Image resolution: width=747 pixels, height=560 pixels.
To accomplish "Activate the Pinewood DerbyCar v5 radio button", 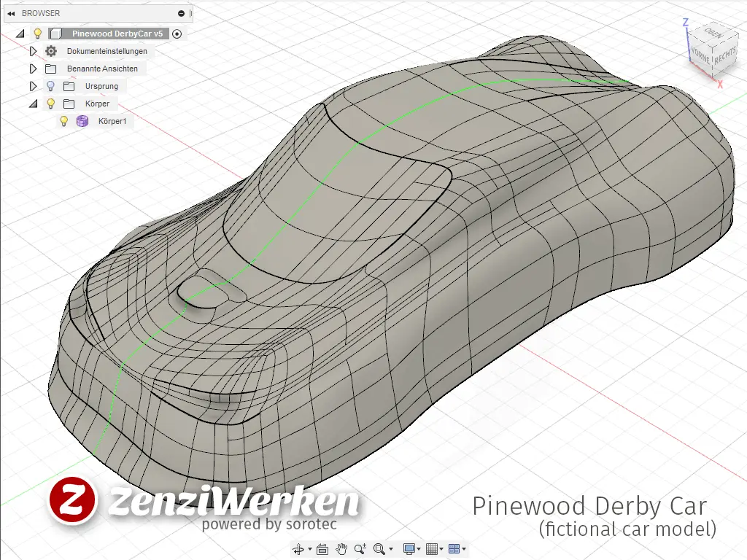I will tap(177, 34).
